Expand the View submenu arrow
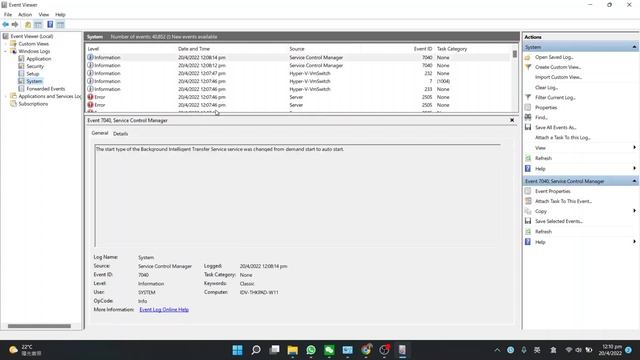Viewport: 640px width, 360px height. pyautogui.click(x=634, y=147)
